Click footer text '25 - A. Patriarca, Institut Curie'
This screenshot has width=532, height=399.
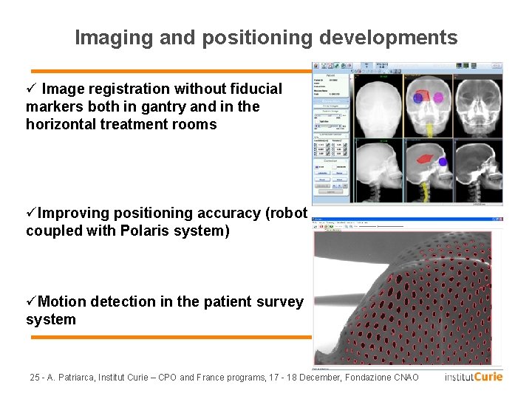89,378
